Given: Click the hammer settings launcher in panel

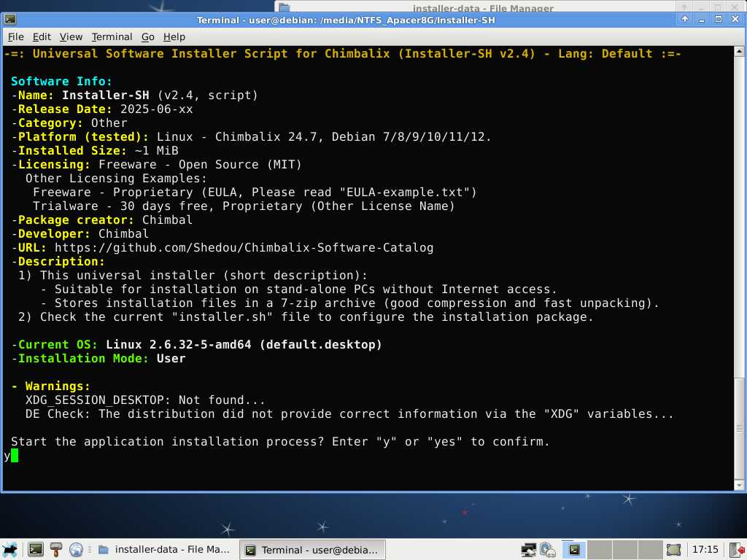Looking at the screenshot, I should [55, 550].
